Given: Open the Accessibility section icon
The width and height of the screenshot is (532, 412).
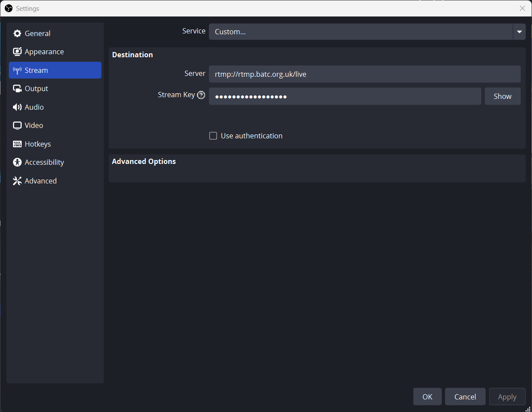Looking at the screenshot, I should pos(17,162).
